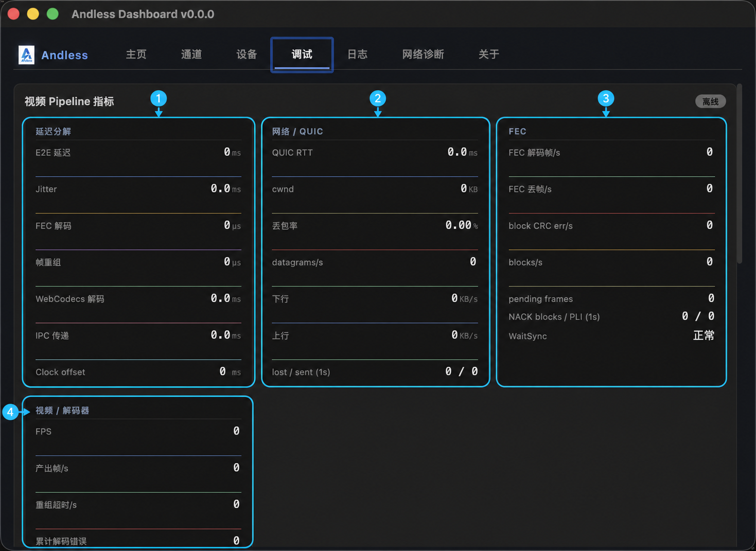This screenshot has width=756, height=551.
Task: Click the WebCodecs 解码 row
Action: pos(138,299)
